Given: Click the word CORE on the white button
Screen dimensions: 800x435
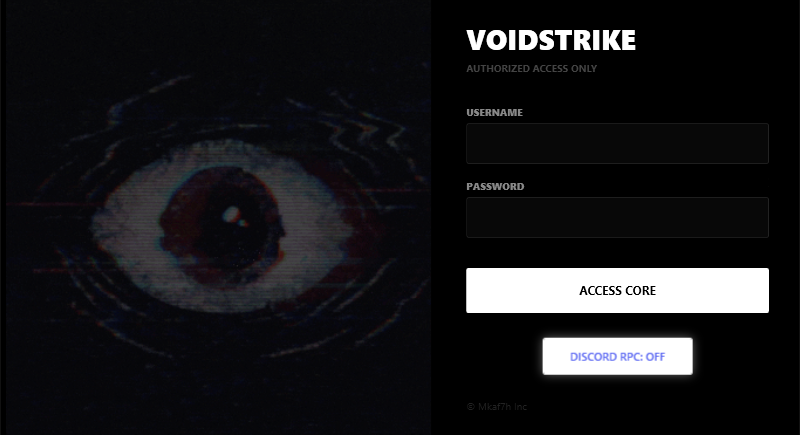Looking at the screenshot, I should 640,291.
